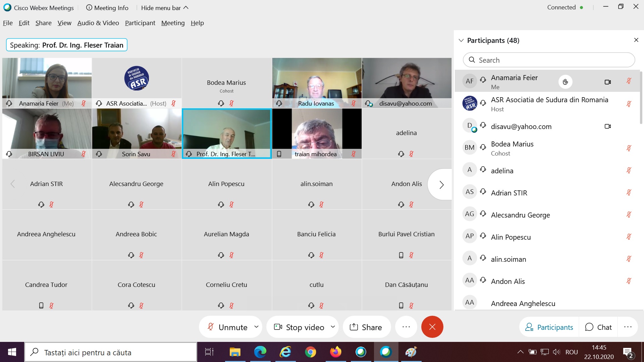Click the Meeting Info icon
The width and height of the screenshot is (644, 362).
pyautogui.click(x=89, y=8)
